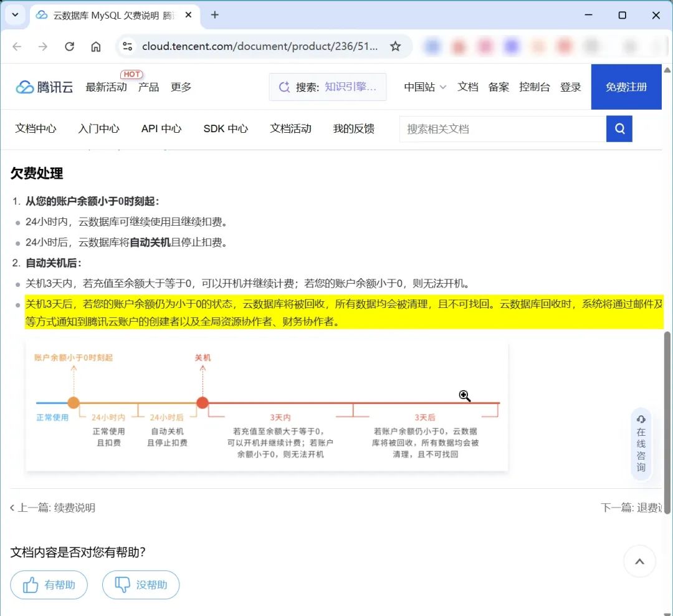Click the 有帮助 thumbs-up button
This screenshot has width=673, height=616.
[49, 585]
